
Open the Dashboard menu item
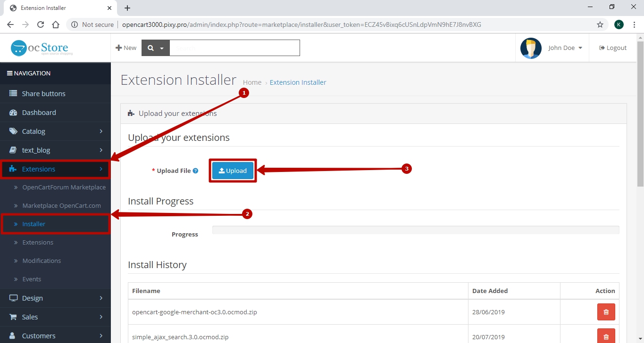pyautogui.click(x=39, y=113)
